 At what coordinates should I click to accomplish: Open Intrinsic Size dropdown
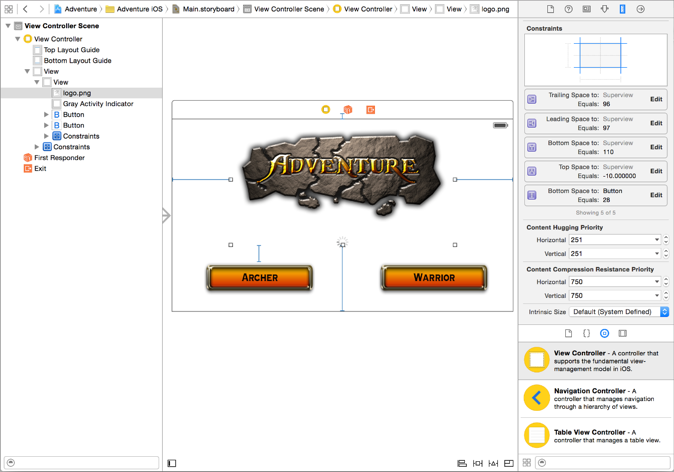(619, 312)
